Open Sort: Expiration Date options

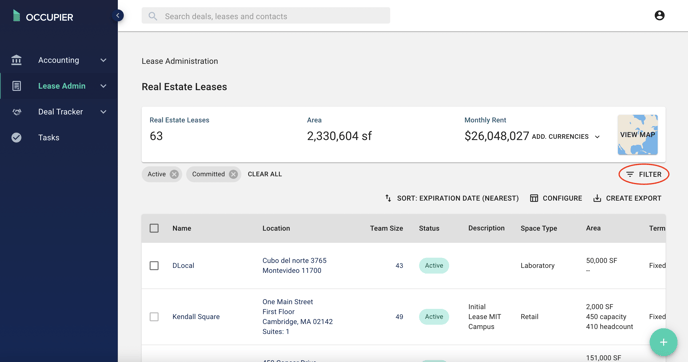[452, 198]
